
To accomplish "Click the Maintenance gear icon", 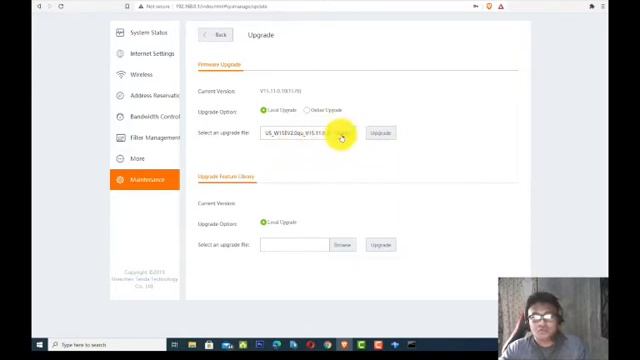I will pyautogui.click(x=120, y=180).
